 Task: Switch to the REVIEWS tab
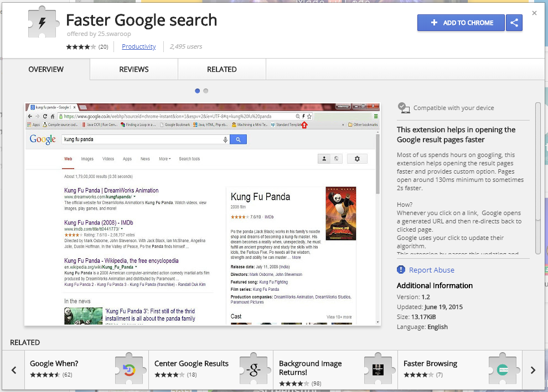133,69
